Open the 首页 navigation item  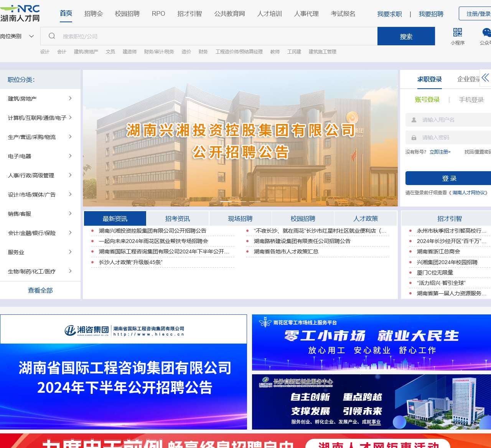click(66, 13)
